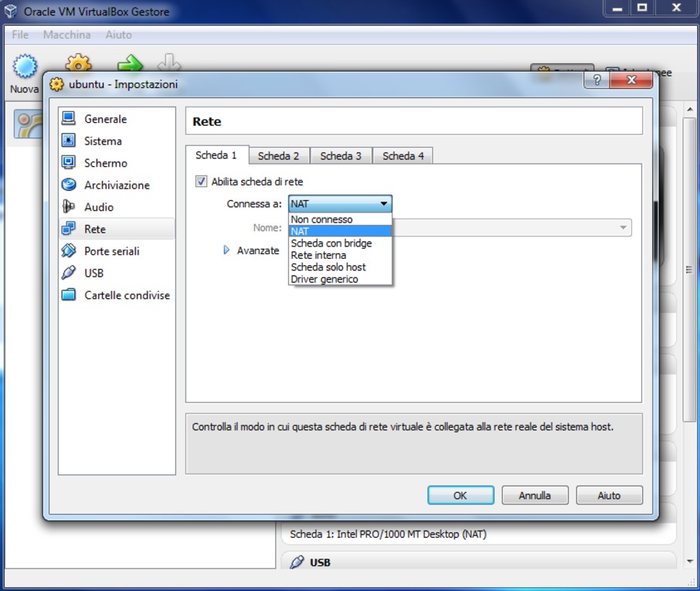Click the dialog help question mark button
The width and height of the screenshot is (700, 591).
pyautogui.click(x=597, y=80)
